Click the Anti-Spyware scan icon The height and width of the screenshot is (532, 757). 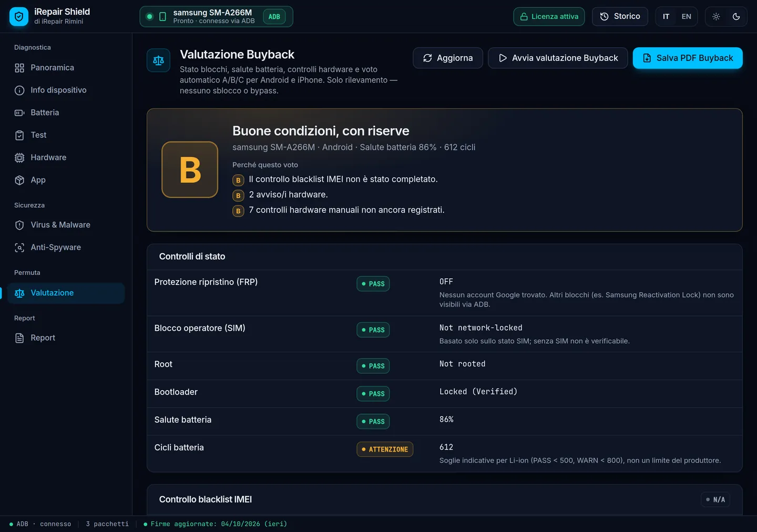[x=19, y=248]
